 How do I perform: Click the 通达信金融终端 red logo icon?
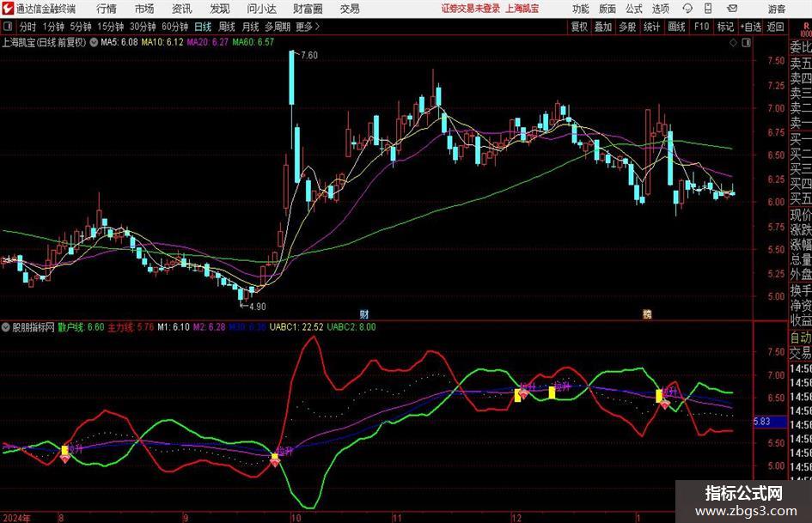coord(8,9)
